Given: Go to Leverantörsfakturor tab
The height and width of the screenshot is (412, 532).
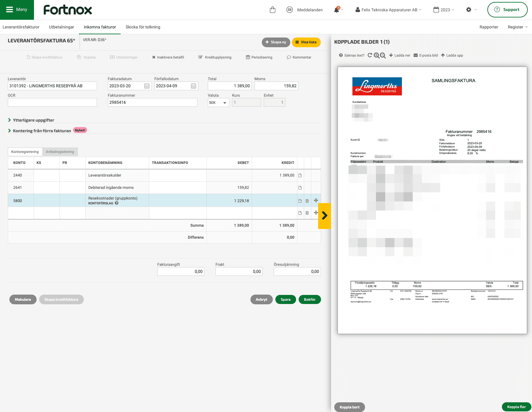Looking at the screenshot, I should [x=21, y=27].
